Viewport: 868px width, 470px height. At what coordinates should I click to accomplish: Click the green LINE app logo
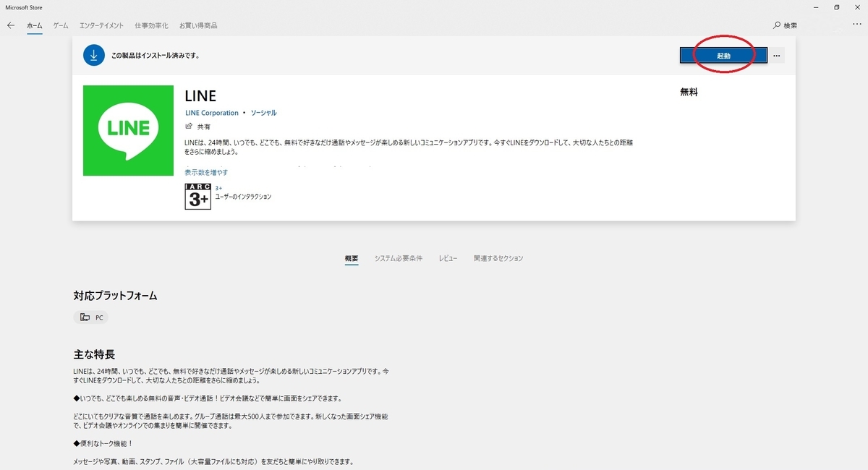click(128, 130)
